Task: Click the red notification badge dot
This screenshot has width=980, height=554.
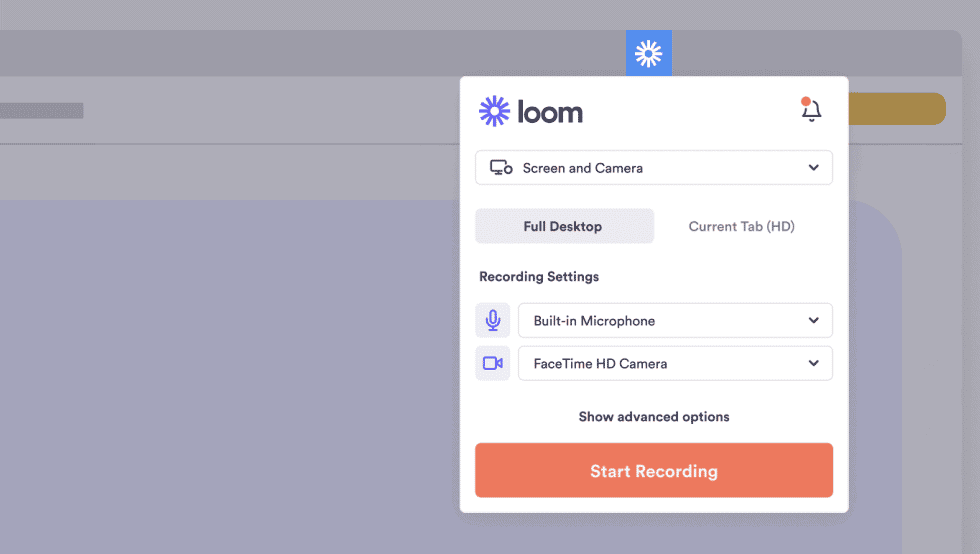Action: pos(806,101)
